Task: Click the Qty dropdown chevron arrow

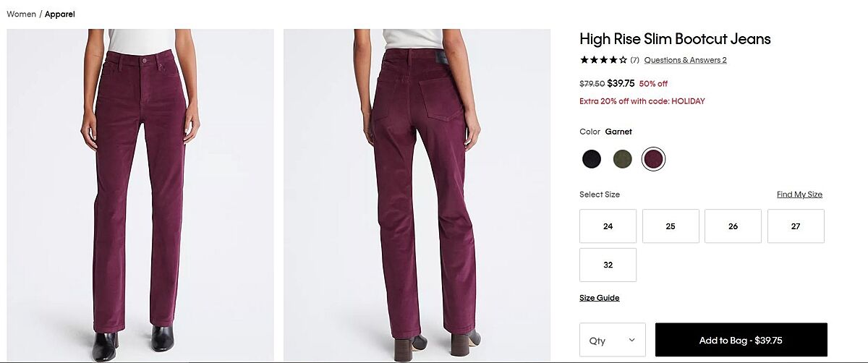Action: [631, 340]
